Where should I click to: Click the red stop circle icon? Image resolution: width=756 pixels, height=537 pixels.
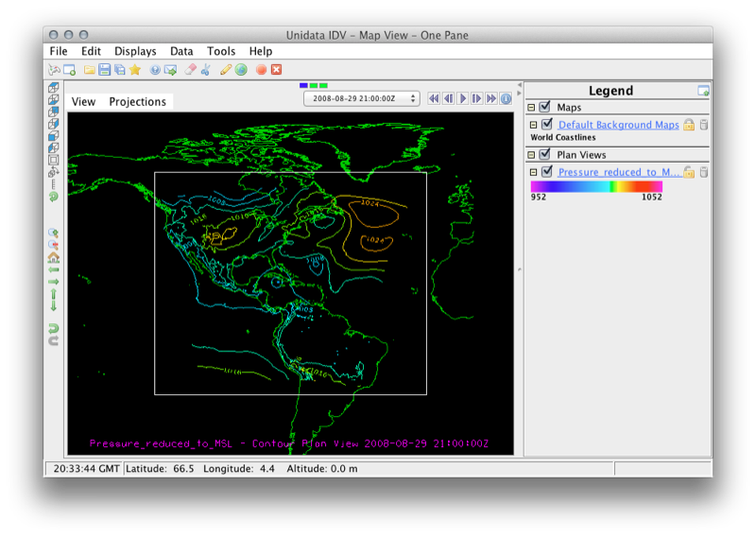tap(261, 69)
